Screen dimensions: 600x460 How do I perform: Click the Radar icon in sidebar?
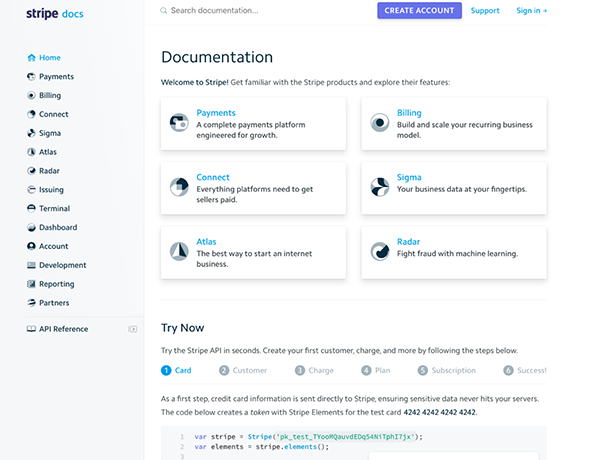coord(31,171)
